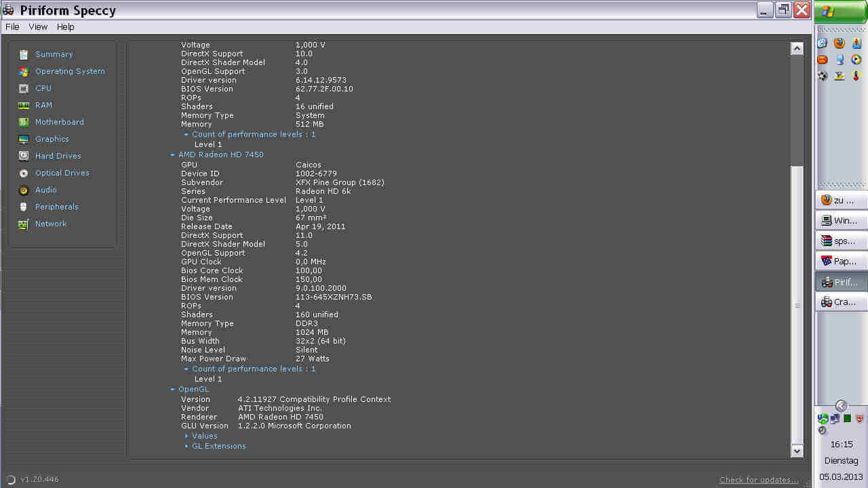Click the version label 'v1.20.446'
868x488 pixels.
click(x=39, y=479)
